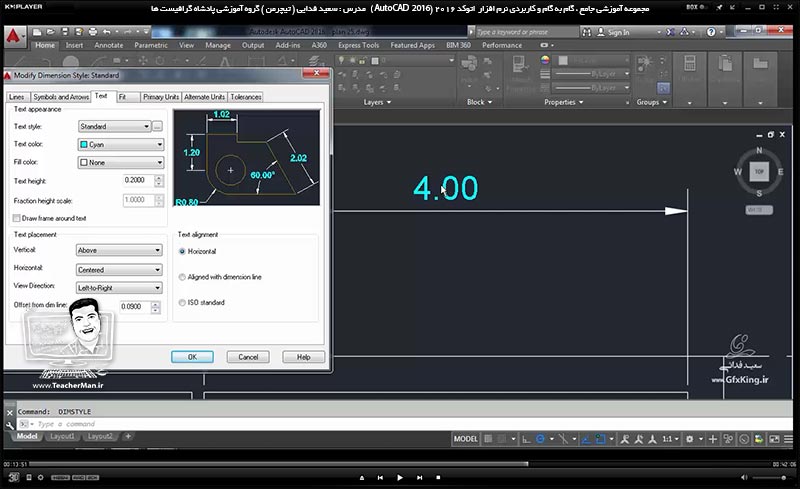Click the clean screen icon in status bar

[x=774, y=439]
